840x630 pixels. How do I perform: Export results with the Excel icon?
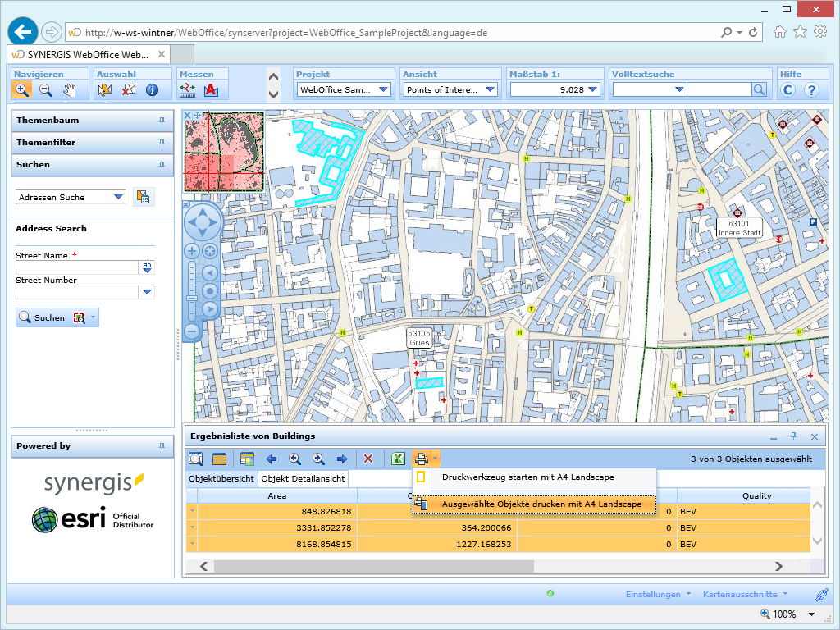click(x=398, y=459)
